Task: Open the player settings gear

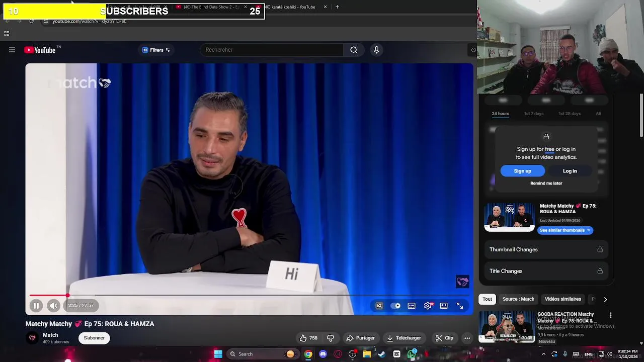Action: click(428, 306)
